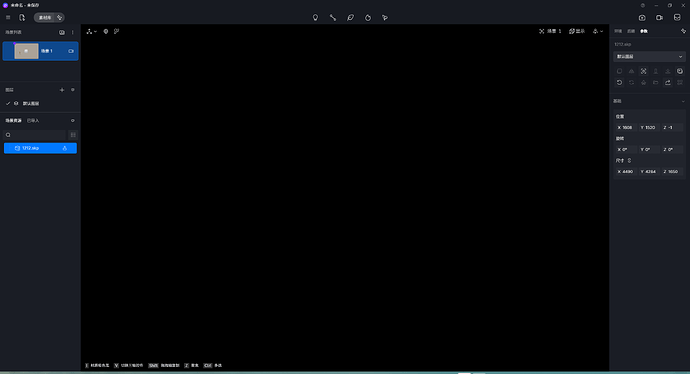
Task: Click the focus frame icon in parameters panel
Action: [x=643, y=71]
